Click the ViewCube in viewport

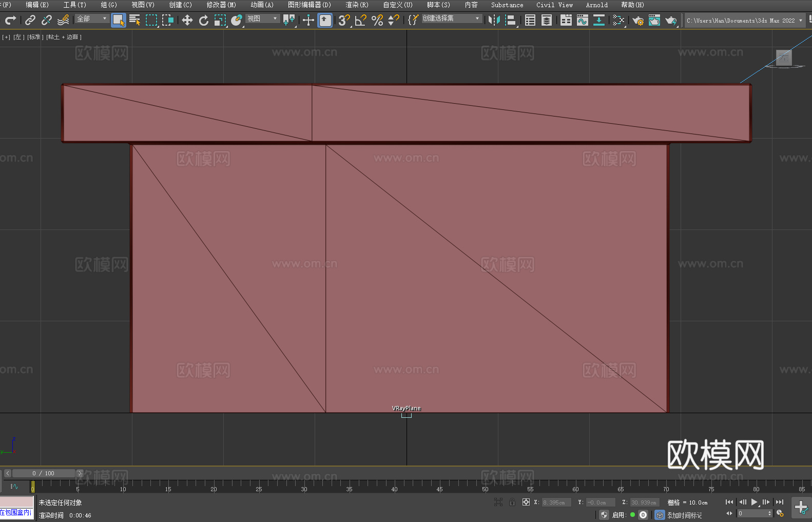(784, 59)
